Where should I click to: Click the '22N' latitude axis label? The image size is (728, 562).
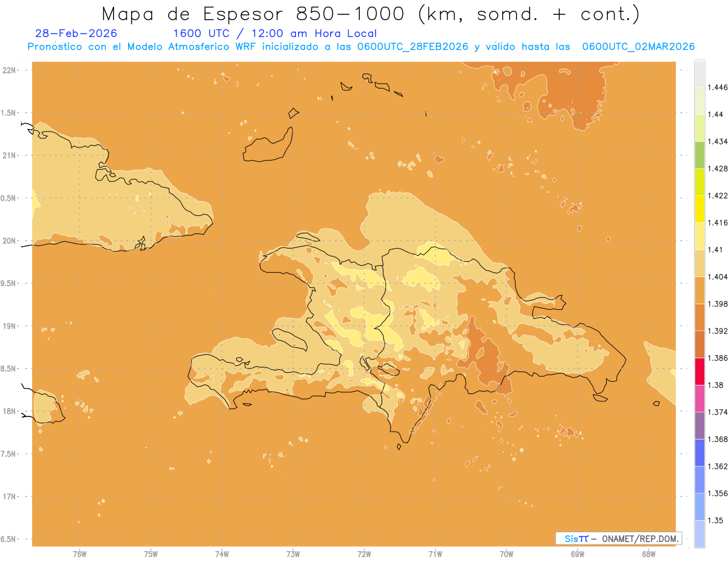click(10, 70)
